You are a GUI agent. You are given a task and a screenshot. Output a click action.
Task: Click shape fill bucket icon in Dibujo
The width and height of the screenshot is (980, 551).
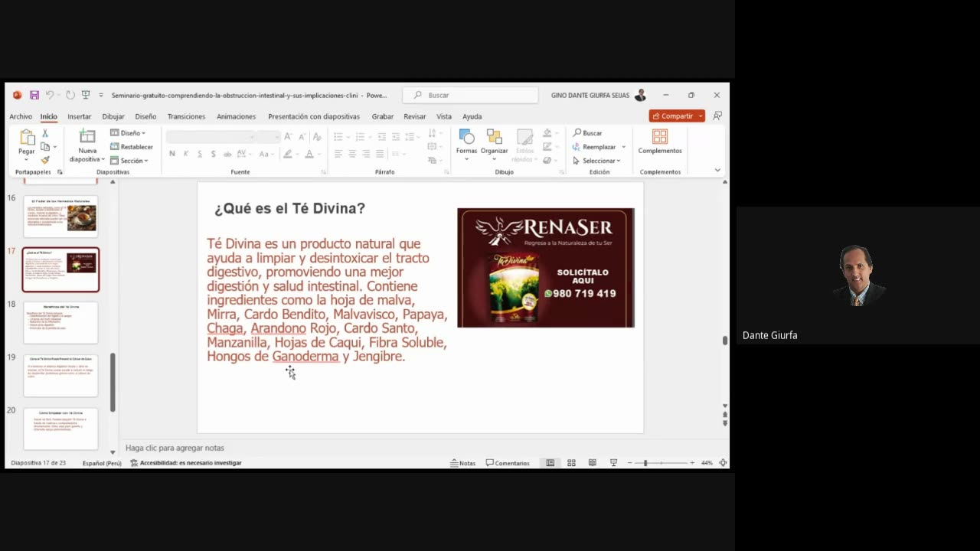click(x=547, y=133)
